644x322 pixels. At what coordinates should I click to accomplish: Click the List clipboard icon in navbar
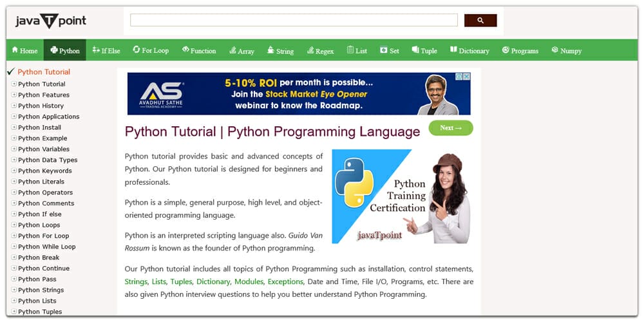350,50
